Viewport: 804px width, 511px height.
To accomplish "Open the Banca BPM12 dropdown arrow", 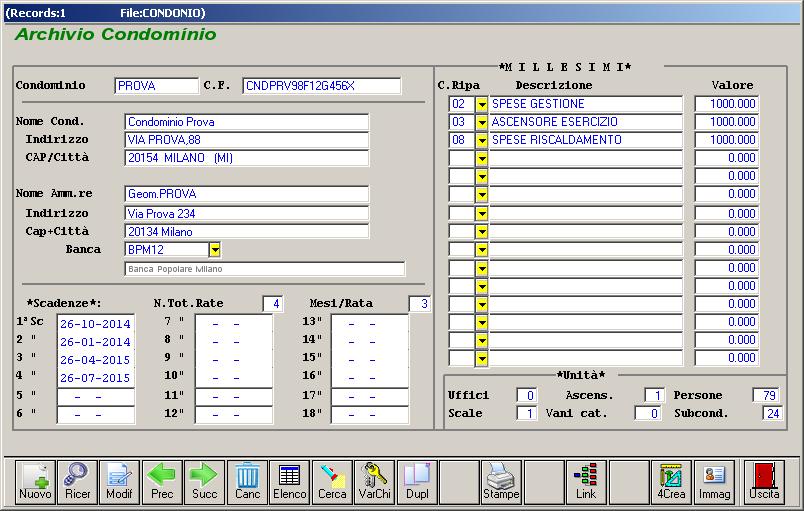I will (215, 250).
